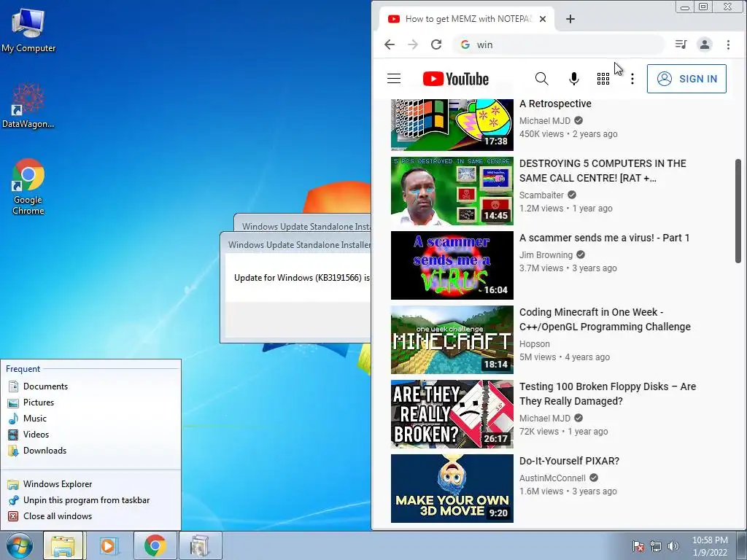The width and height of the screenshot is (747, 560).
Task: Click the Google Chrome taskbar icon
Action: coord(155,545)
